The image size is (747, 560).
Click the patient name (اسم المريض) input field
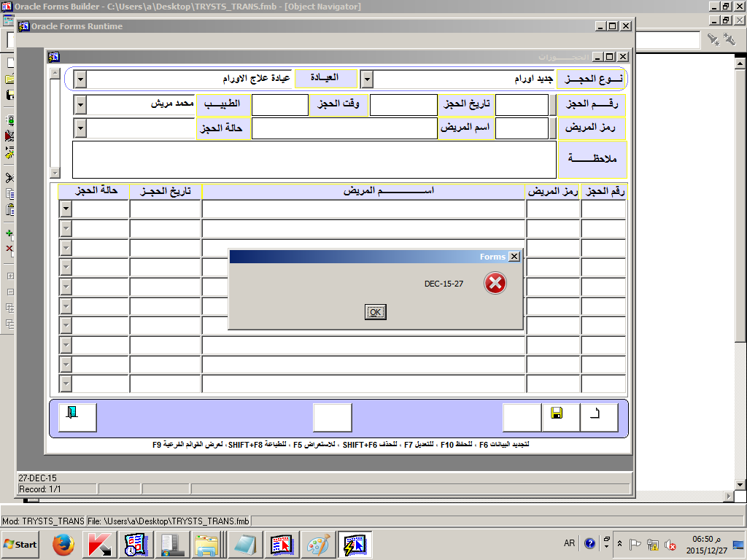pyautogui.click(x=344, y=129)
